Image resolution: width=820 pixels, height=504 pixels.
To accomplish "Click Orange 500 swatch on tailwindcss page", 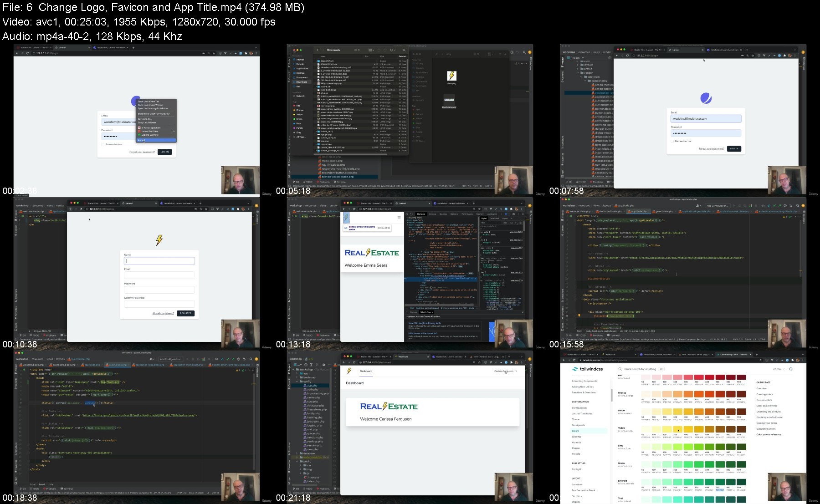I will click(700, 394).
